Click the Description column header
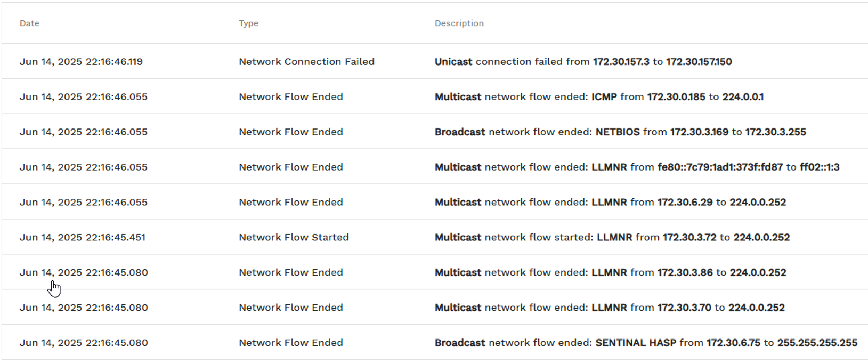Screen dimensions: 868x363 tap(459, 23)
